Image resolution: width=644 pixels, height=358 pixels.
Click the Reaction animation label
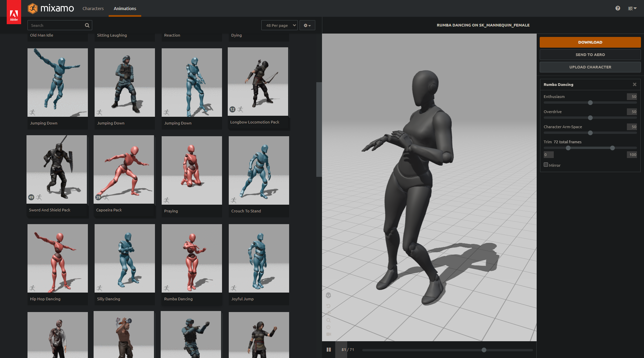pyautogui.click(x=172, y=35)
